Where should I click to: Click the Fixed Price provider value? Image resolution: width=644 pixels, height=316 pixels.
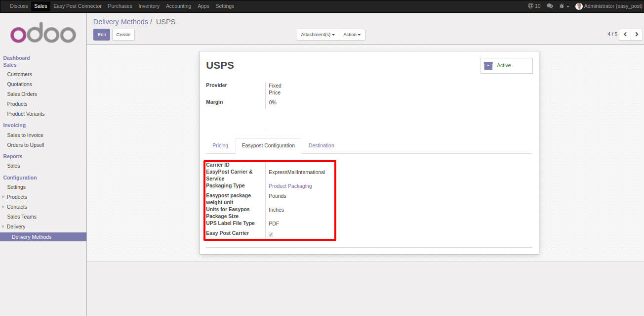(275, 89)
